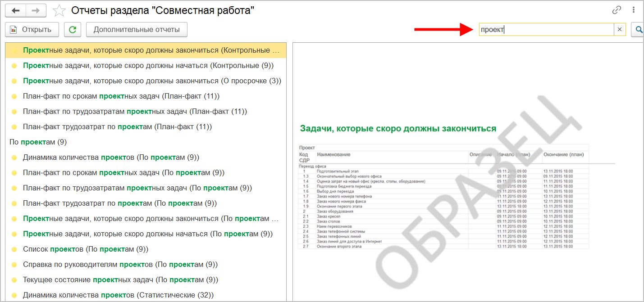Click preview row Выбор дня переезда
This screenshot has height=302, width=644.
(x=444, y=191)
